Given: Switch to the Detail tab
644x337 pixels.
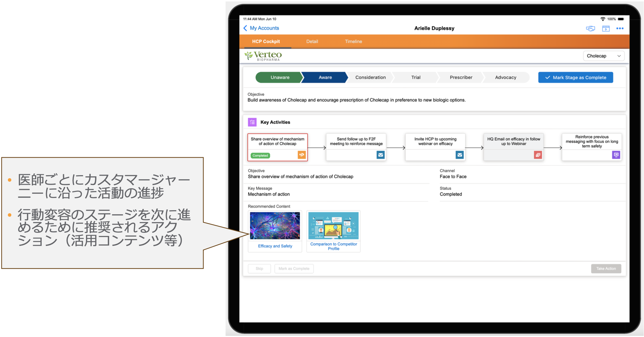Looking at the screenshot, I should coord(312,41).
